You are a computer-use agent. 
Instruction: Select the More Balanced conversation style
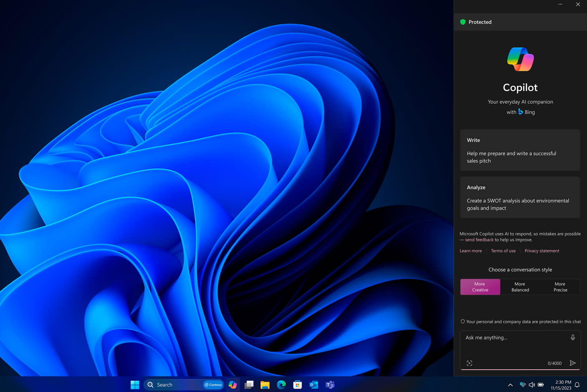[520, 286]
